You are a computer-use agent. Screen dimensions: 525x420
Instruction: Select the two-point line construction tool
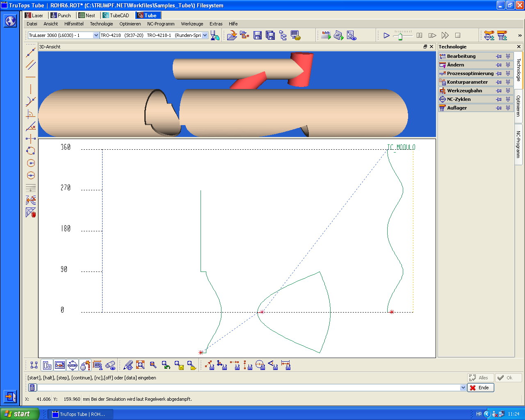pos(31,52)
